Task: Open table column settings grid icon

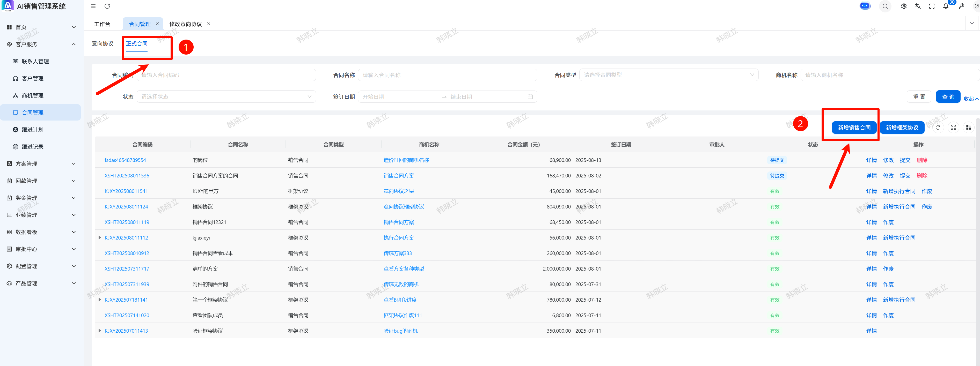Action: pos(968,128)
